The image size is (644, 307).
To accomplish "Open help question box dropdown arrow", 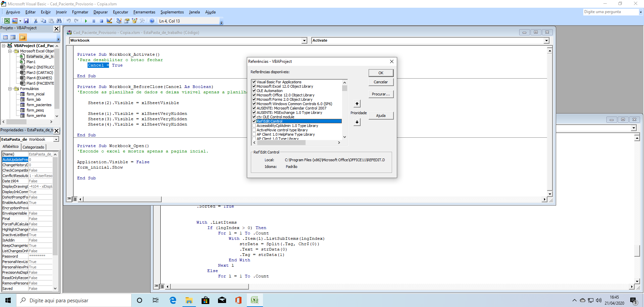I will 640,12.
